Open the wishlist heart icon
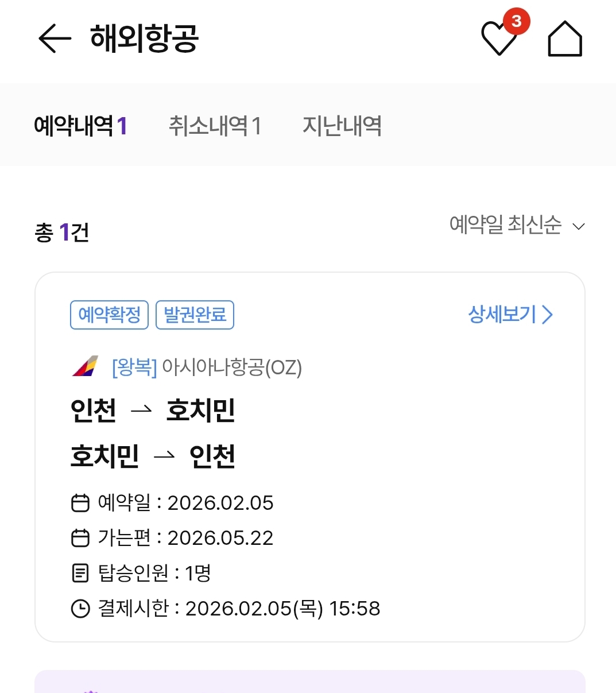Screen dimensions: 616x693 498,40
